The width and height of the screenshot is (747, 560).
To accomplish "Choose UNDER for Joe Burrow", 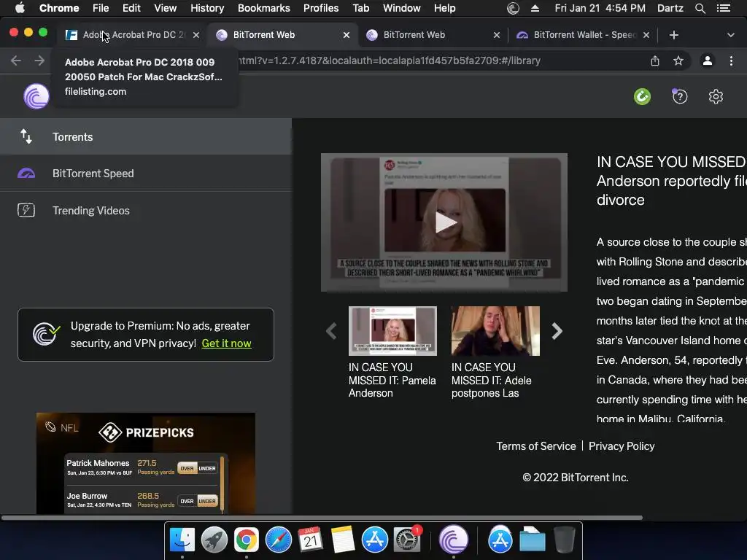I will pos(206,501).
